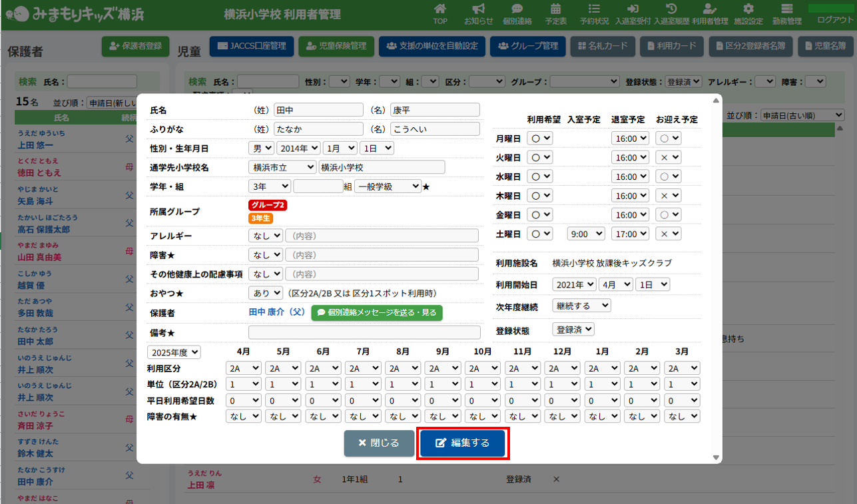This screenshot has width=857, height=504.
Task: Open 利用者管理 in top navigation
Action: pos(710,13)
